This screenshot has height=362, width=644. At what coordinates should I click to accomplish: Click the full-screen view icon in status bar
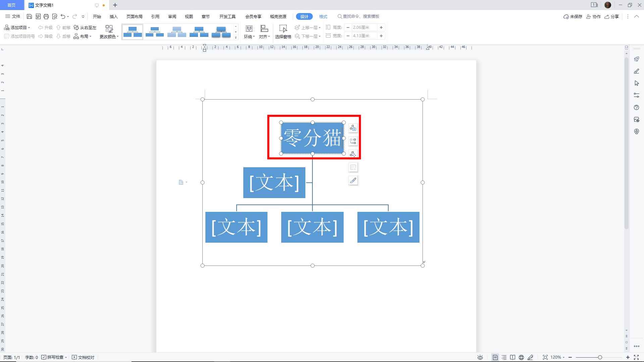(x=636, y=357)
